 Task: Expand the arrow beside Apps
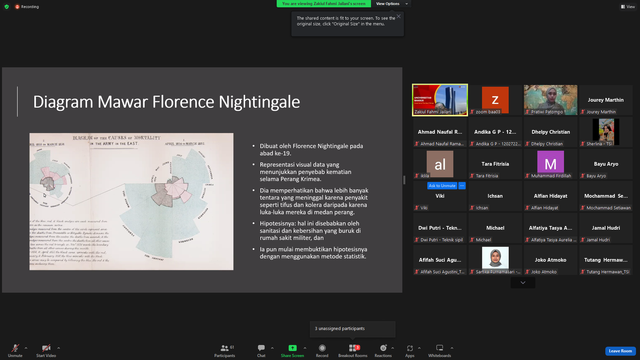coord(419,348)
